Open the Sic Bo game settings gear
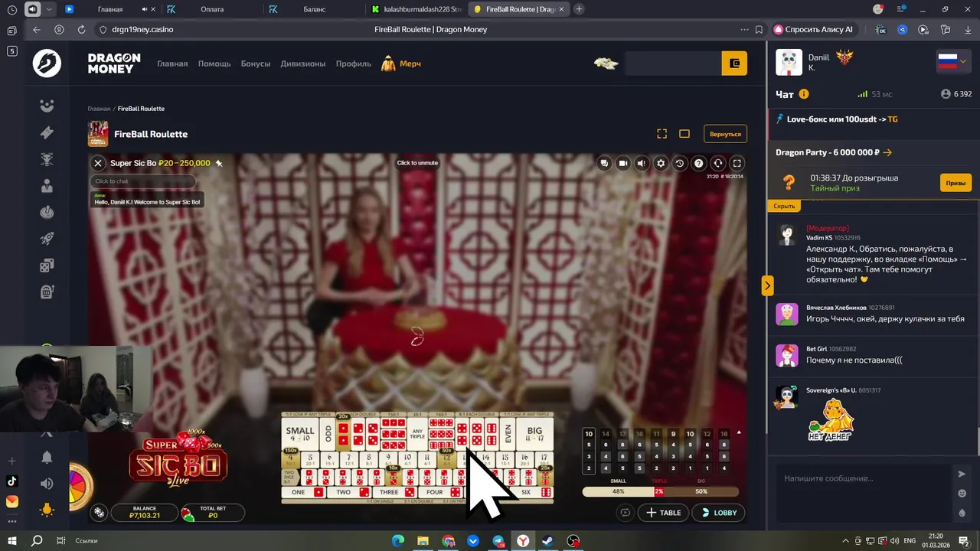The width and height of the screenshot is (980, 551). tap(661, 163)
